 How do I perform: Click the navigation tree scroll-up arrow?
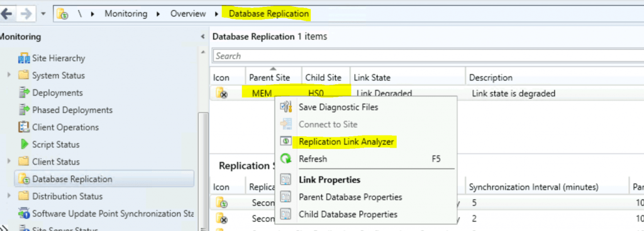(203, 53)
